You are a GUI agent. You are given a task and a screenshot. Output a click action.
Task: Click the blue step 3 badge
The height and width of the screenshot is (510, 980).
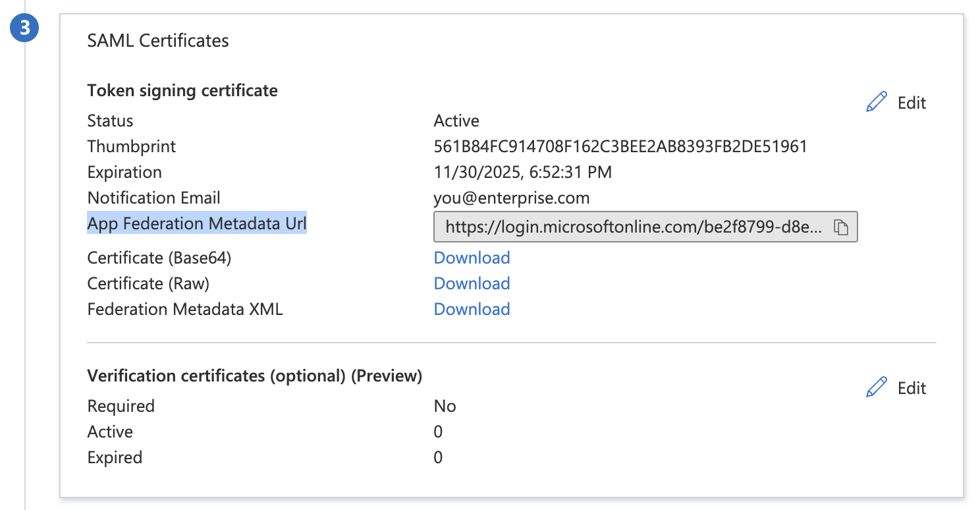coord(24,28)
